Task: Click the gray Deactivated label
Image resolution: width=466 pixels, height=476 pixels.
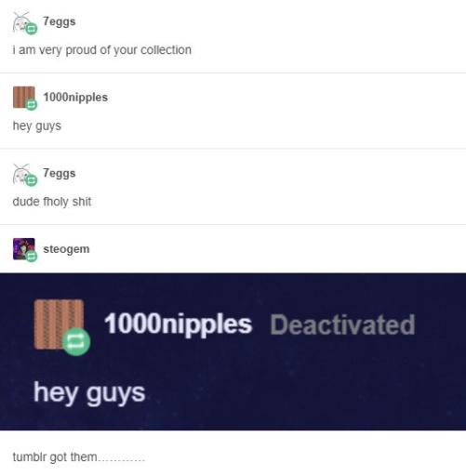Action: point(342,324)
